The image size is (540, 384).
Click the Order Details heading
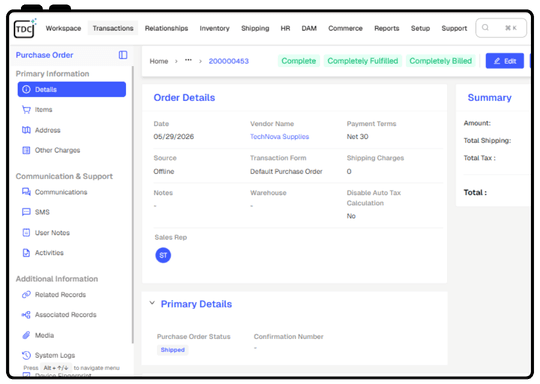pyautogui.click(x=184, y=98)
